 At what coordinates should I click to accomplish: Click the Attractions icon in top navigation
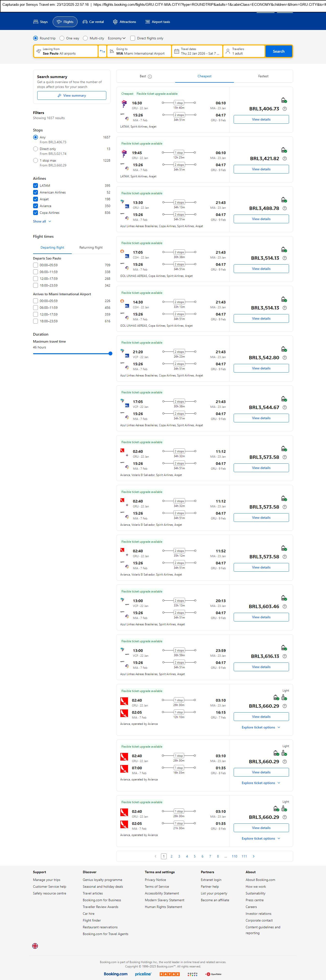pyautogui.click(x=115, y=22)
